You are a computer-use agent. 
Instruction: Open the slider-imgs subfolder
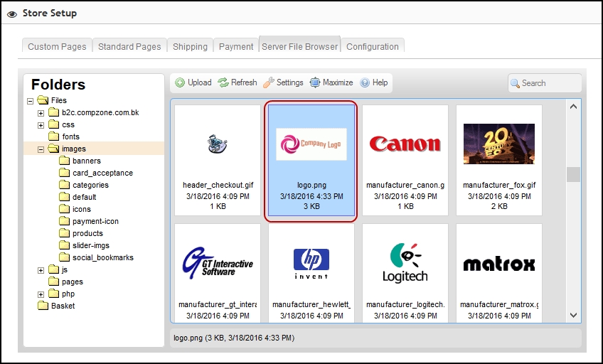tap(84, 245)
